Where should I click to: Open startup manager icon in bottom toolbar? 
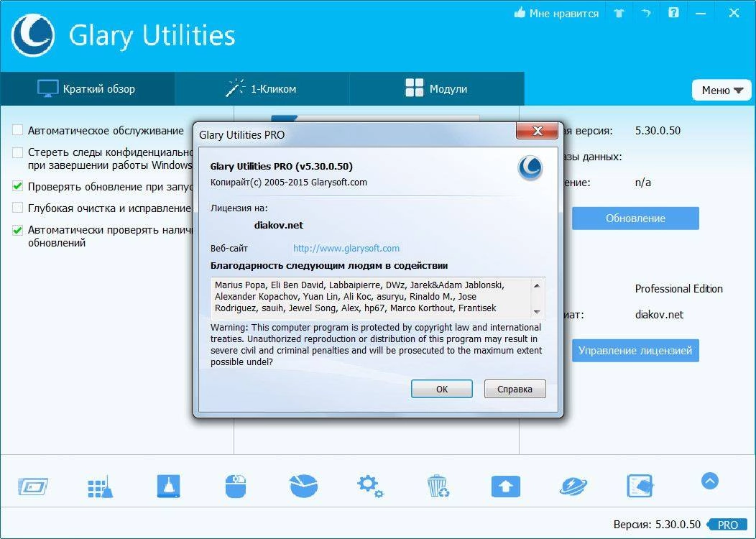(33, 487)
